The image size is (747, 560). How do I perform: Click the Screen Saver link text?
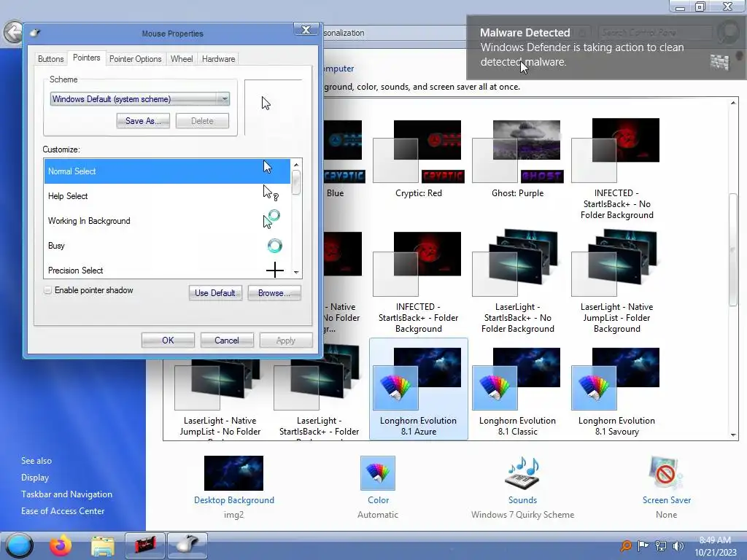667,500
